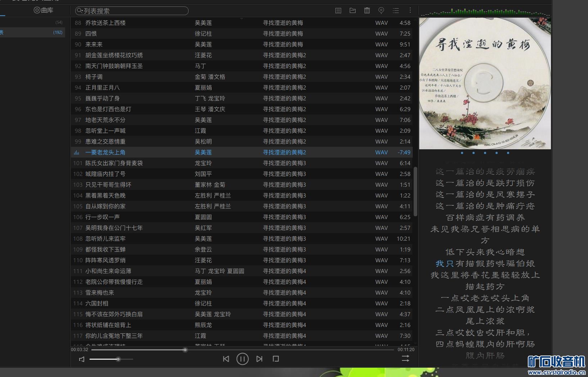
Task: Select track 89 四恨
Action: click(x=241, y=33)
